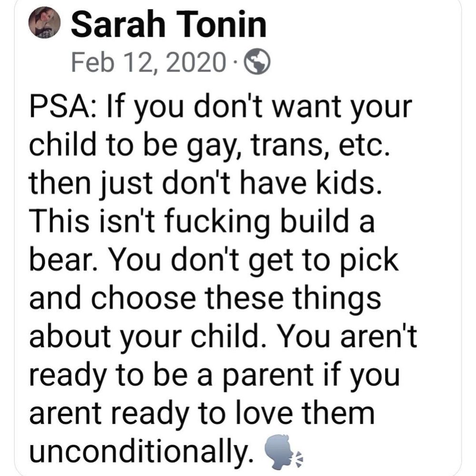Click the Sarah Tonin author name

(x=169, y=24)
